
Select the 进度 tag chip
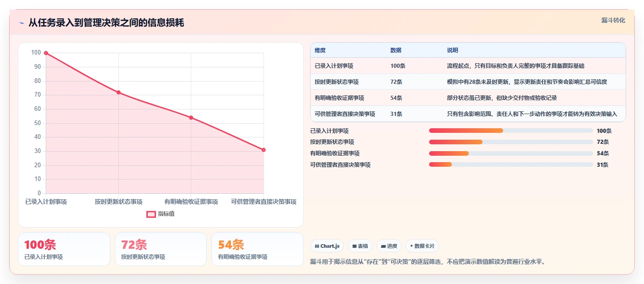click(x=389, y=246)
